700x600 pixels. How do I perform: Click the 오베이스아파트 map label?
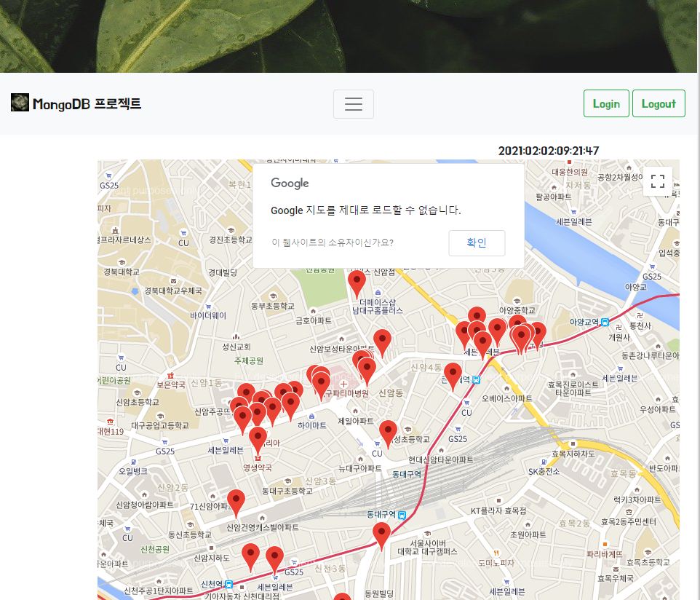pos(506,398)
